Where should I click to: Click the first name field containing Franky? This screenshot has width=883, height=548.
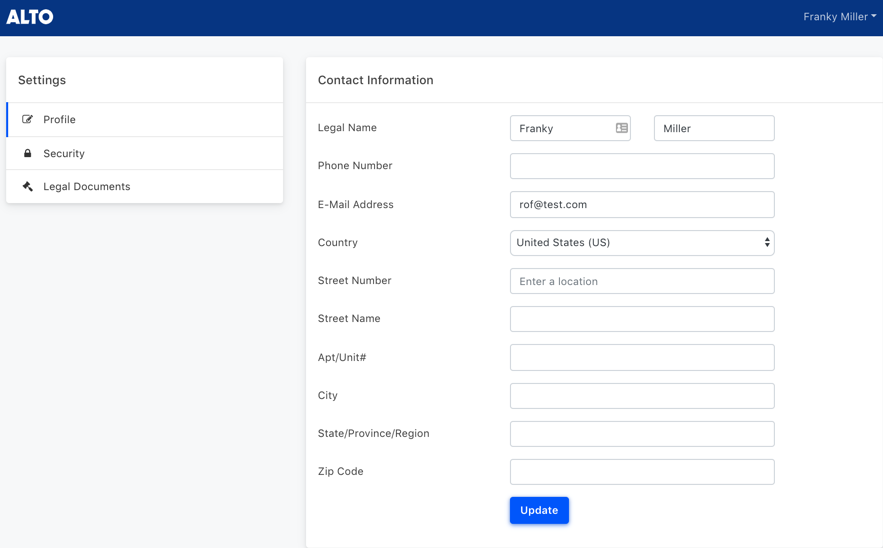570,128
